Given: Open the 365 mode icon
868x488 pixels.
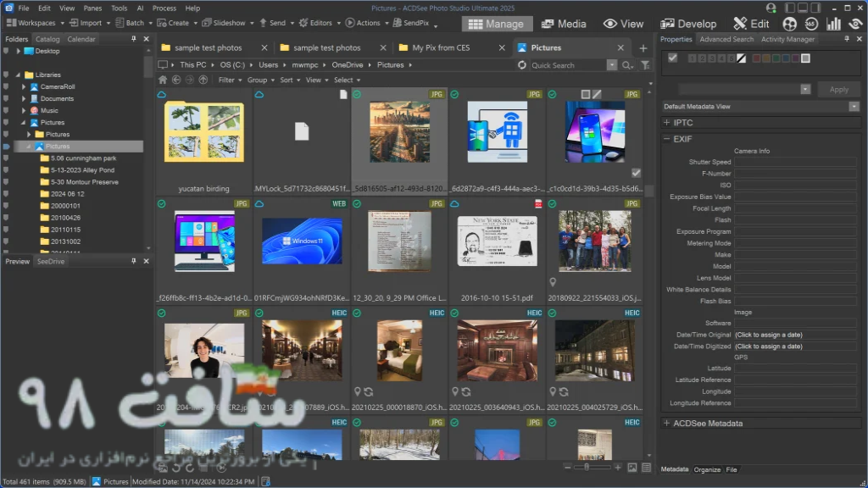Looking at the screenshot, I should [x=811, y=24].
